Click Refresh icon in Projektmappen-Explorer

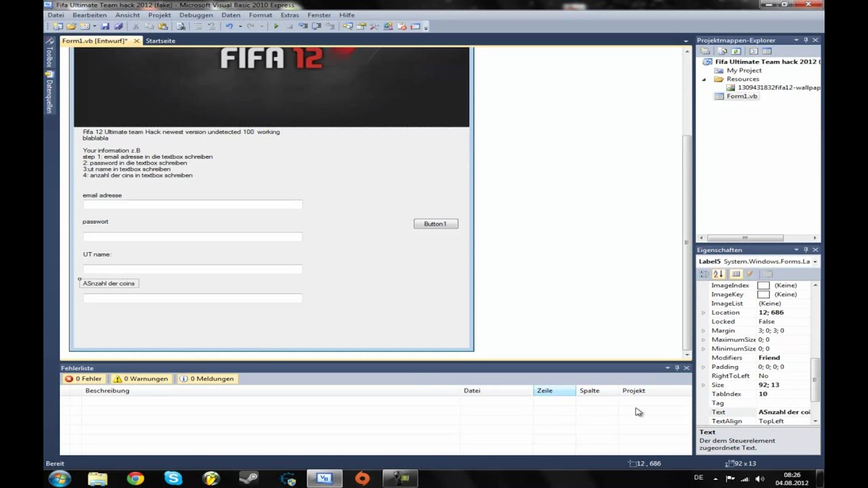point(736,51)
